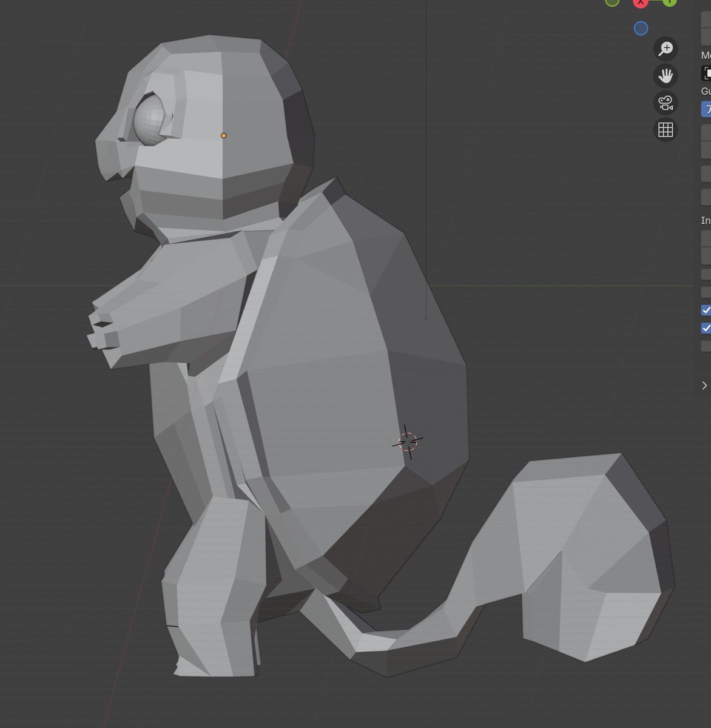Switch perspective/orthographic with the grid icon
Screen dimensions: 711x728
coord(666,129)
